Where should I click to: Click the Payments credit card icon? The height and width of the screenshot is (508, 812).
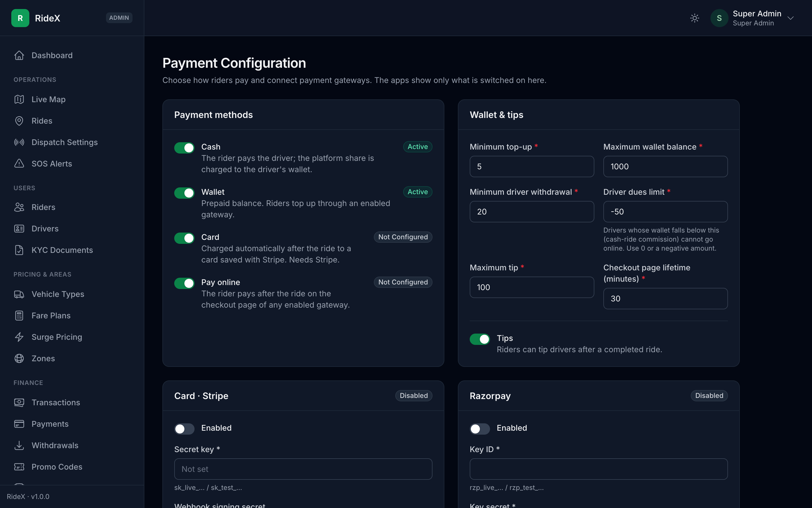(19, 424)
